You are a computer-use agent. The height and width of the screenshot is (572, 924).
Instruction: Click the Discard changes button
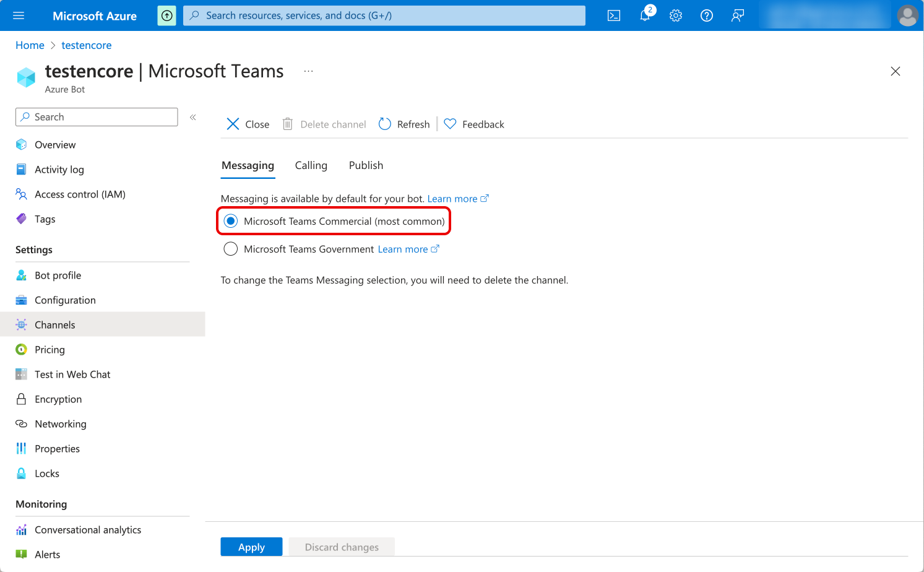click(342, 547)
